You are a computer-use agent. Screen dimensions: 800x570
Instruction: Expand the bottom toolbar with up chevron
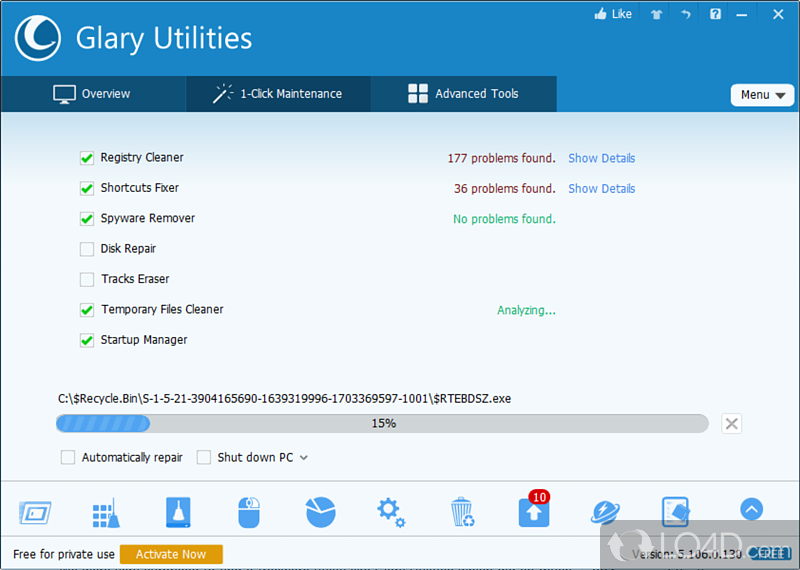tap(751, 509)
